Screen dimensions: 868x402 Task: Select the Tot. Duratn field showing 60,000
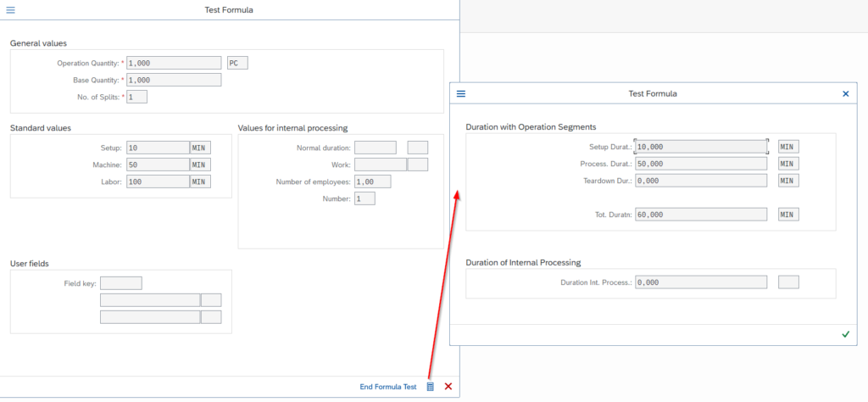(701, 215)
